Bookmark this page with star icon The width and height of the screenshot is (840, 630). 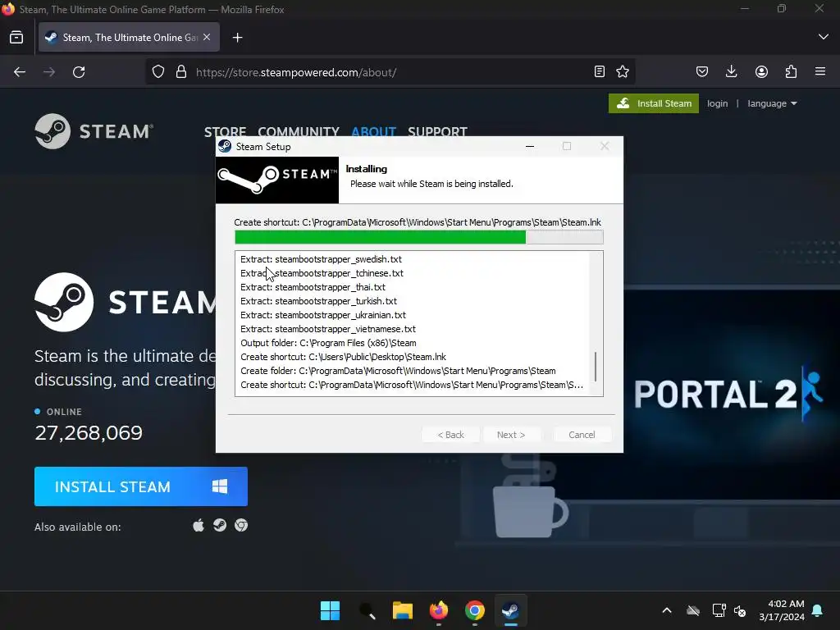coord(622,72)
